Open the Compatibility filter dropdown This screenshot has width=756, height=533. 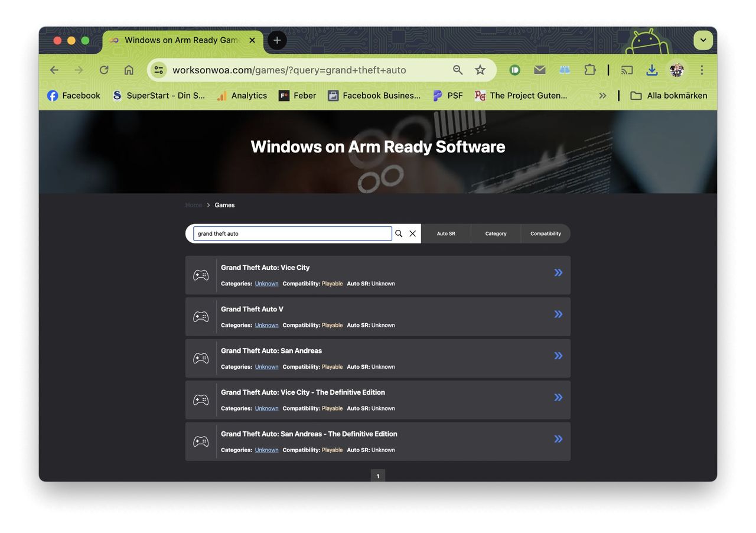pyautogui.click(x=545, y=233)
